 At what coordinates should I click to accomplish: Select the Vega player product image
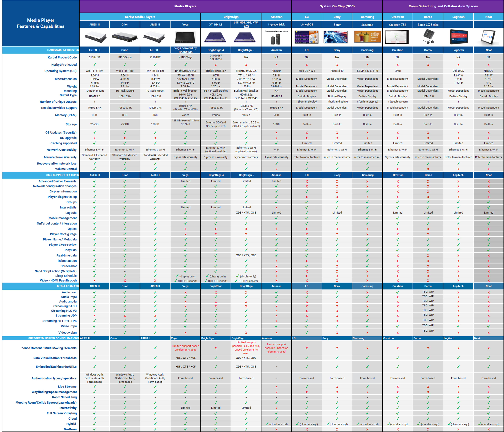pos(185,37)
